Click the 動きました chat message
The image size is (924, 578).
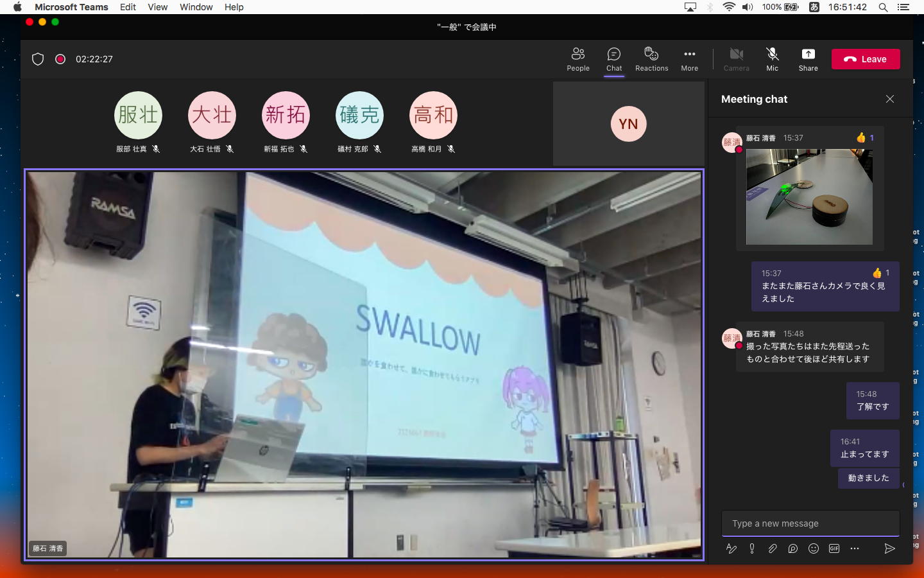(869, 478)
